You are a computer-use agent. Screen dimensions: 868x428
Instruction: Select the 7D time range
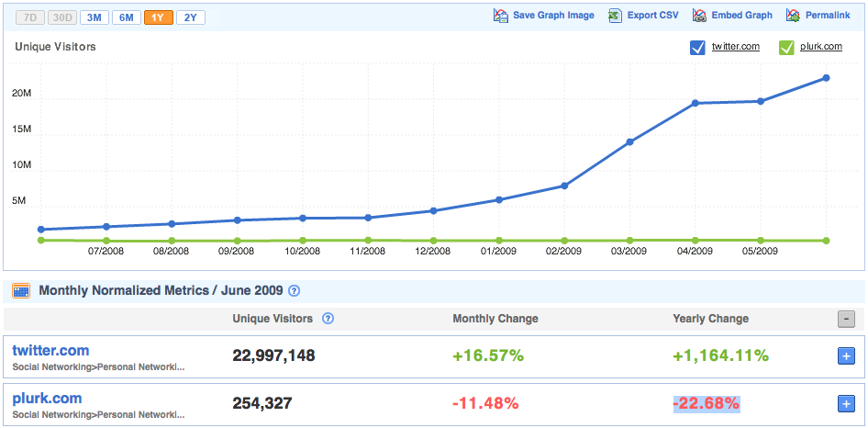[30, 17]
